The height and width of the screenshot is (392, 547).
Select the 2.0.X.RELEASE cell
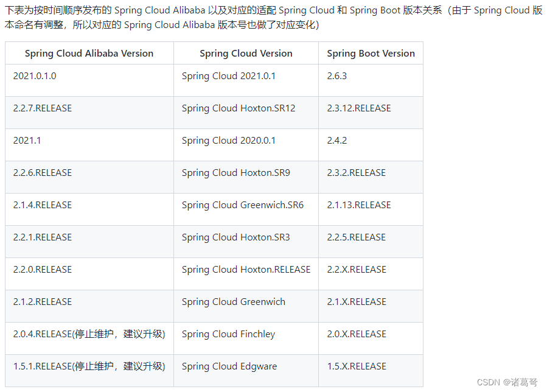click(371, 338)
